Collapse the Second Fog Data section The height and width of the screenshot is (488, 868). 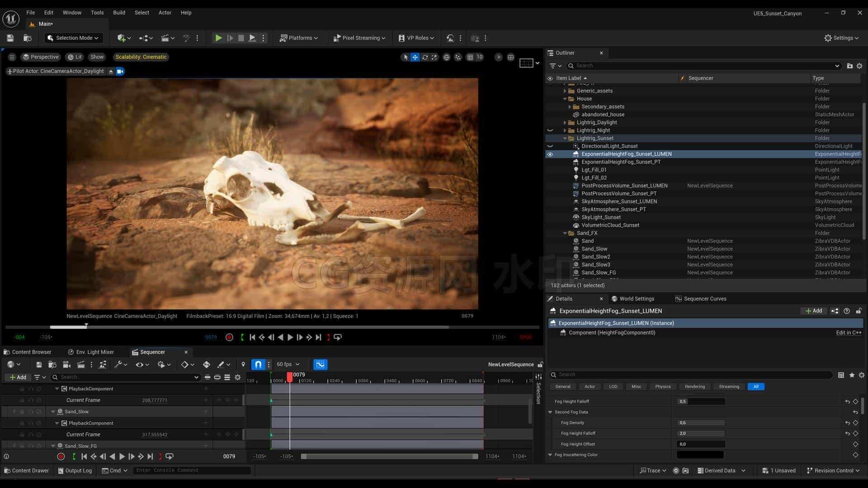pos(550,413)
